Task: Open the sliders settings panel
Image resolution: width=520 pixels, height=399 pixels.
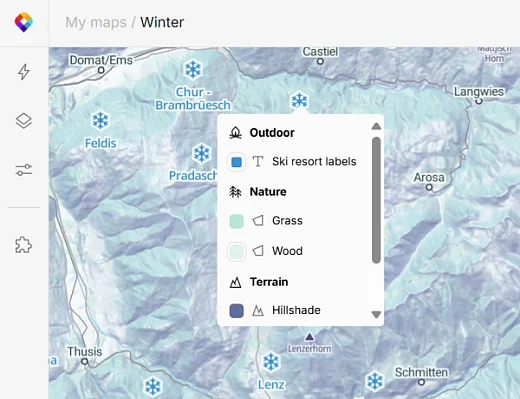Action: pyautogui.click(x=24, y=170)
